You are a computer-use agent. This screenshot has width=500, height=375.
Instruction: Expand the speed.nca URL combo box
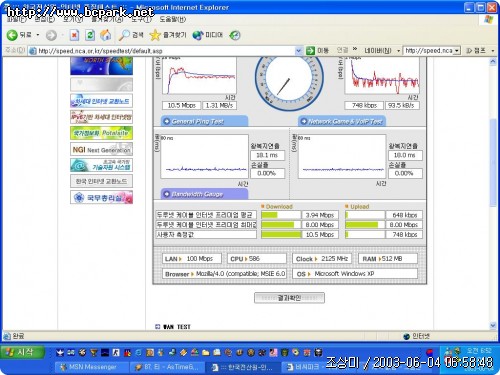point(457,51)
